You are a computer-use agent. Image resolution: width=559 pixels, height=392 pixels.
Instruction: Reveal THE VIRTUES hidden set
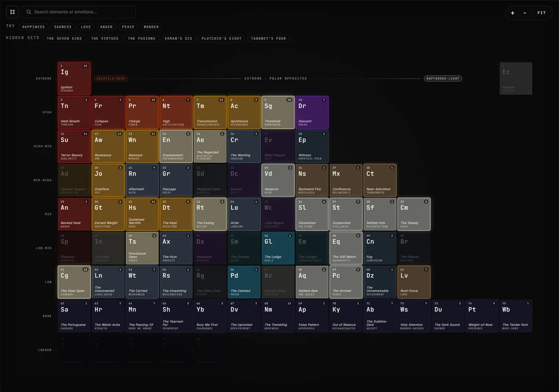(105, 38)
